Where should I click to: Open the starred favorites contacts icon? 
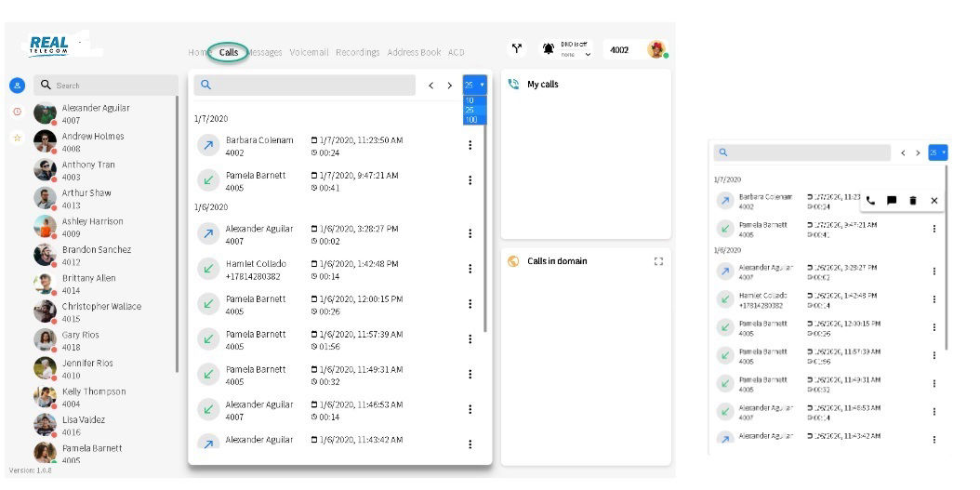[17, 138]
